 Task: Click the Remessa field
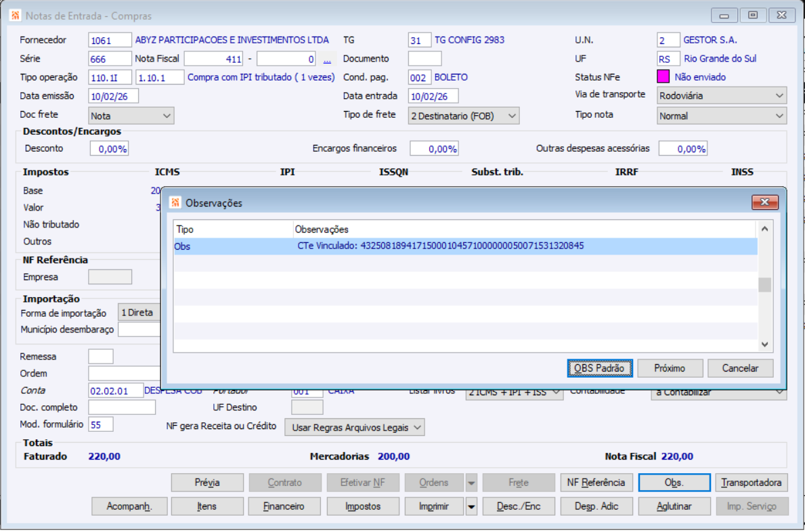(x=101, y=356)
